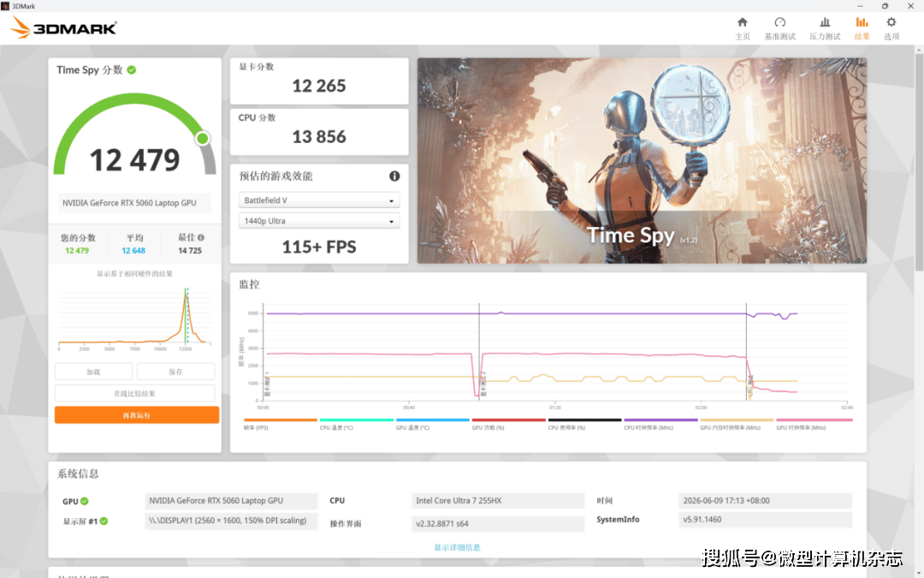
Task: Click the 时间 value 2026-06-09 17:13
Action: [x=765, y=501]
